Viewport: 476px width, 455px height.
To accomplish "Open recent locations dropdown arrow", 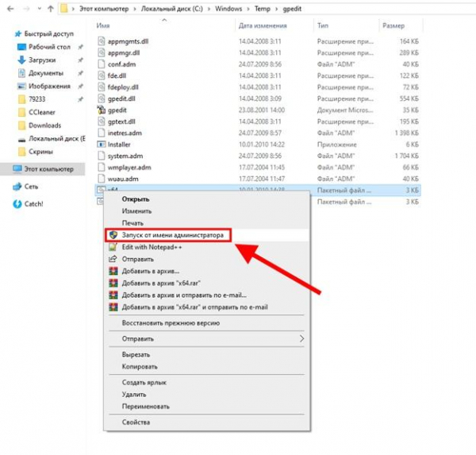I will [x=40, y=9].
